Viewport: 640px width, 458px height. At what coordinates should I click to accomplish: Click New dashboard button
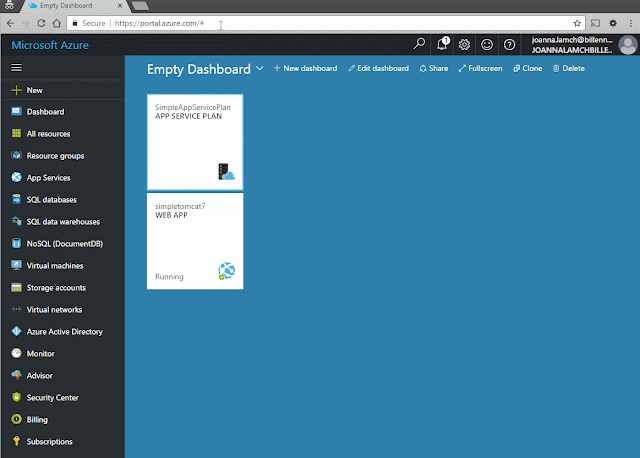pos(305,68)
